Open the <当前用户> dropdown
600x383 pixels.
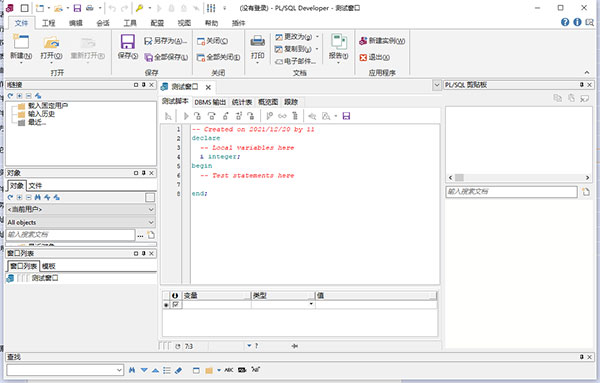(x=151, y=209)
